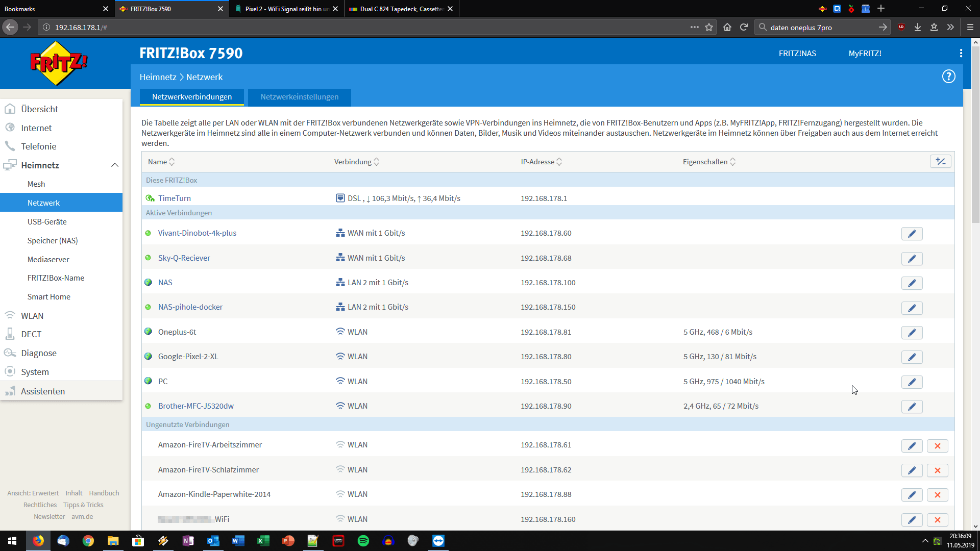
Task: Remove Amazon-FireTV-Schlafzimmer connection
Action: point(937,470)
